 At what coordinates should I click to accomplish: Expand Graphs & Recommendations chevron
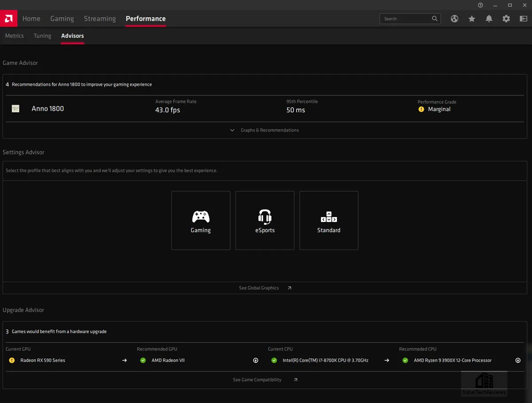[x=232, y=130]
